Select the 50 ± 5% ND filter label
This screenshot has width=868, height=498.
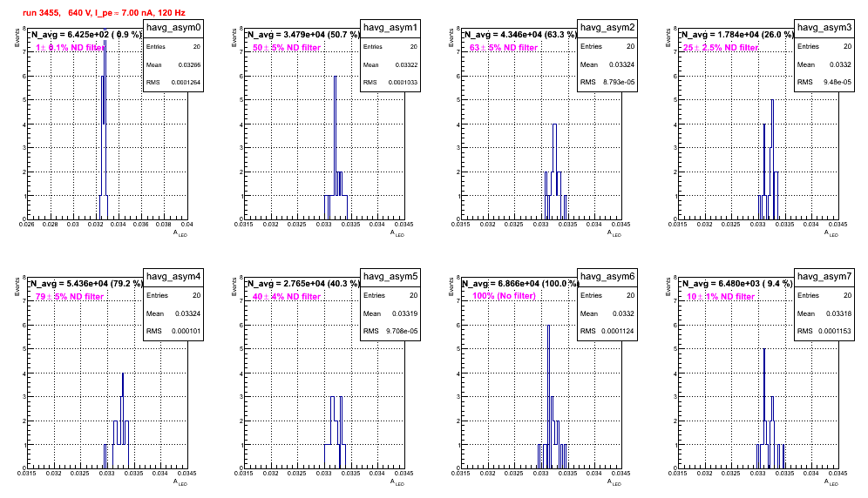287,48
